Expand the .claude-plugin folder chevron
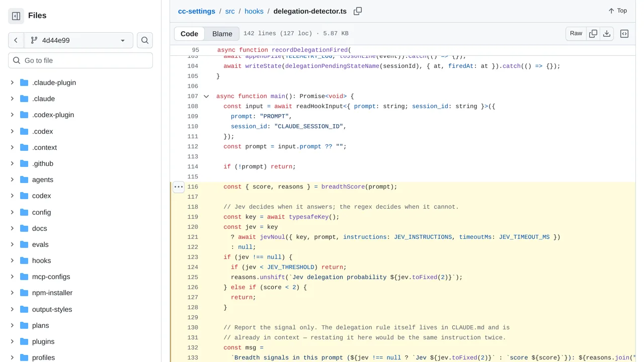 point(12,82)
